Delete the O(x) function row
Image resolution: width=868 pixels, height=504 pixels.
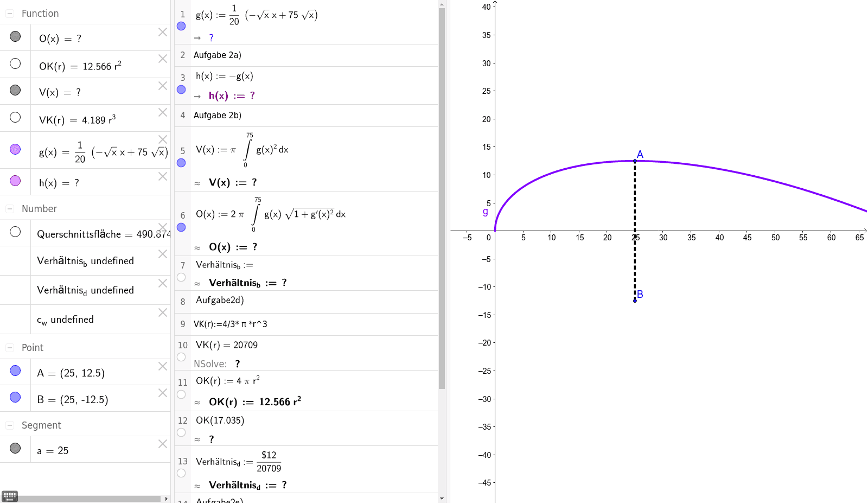(162, 32)
